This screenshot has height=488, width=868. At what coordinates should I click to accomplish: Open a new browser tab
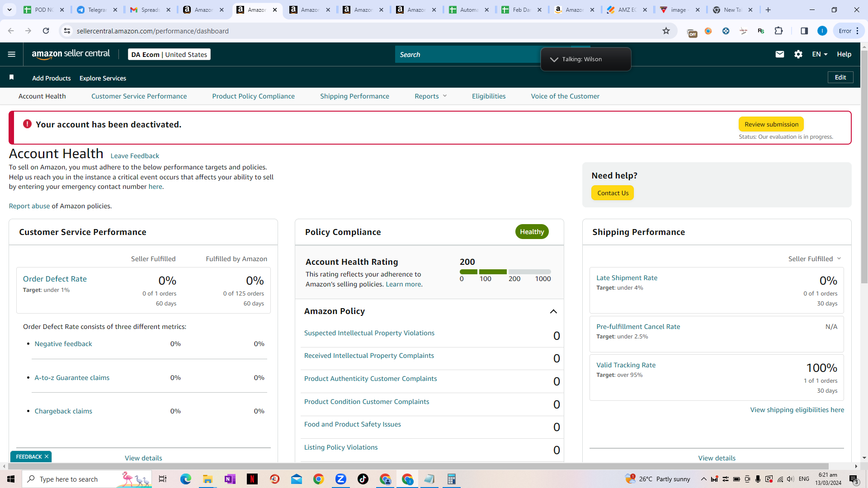pos(768,9)
